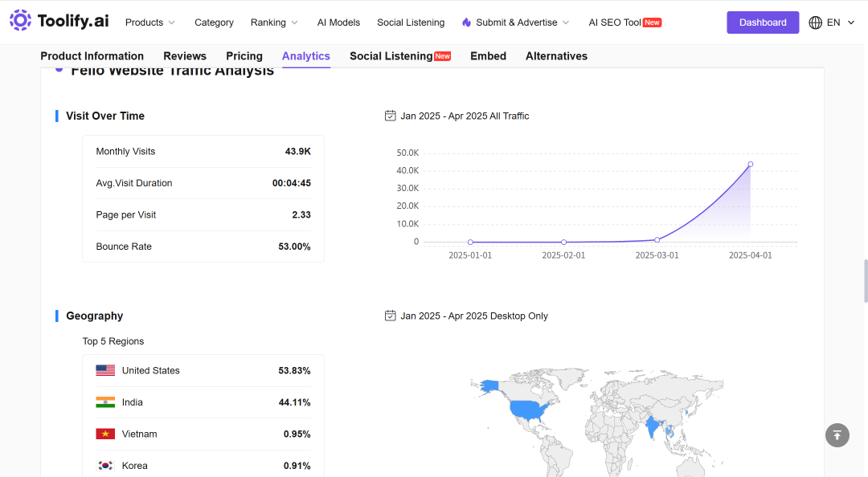Click the Dashboard button
The image size is (868, 477).
tap(763, 22)
